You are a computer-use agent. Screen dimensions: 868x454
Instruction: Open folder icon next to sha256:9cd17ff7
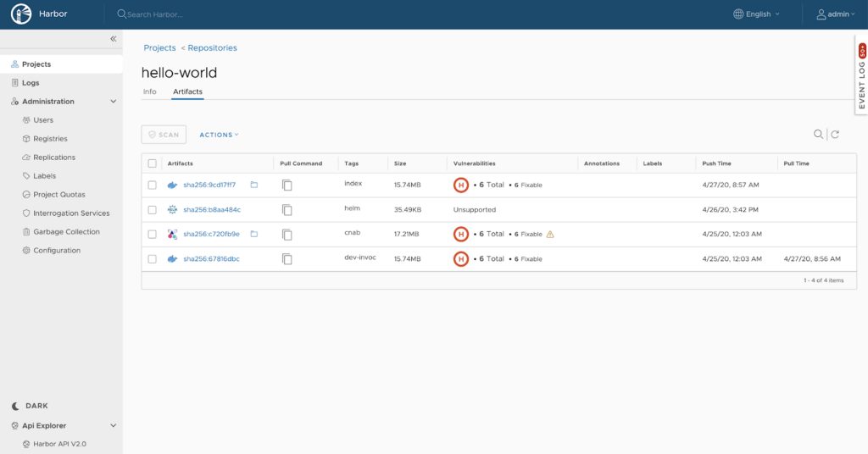coord(253,185)
